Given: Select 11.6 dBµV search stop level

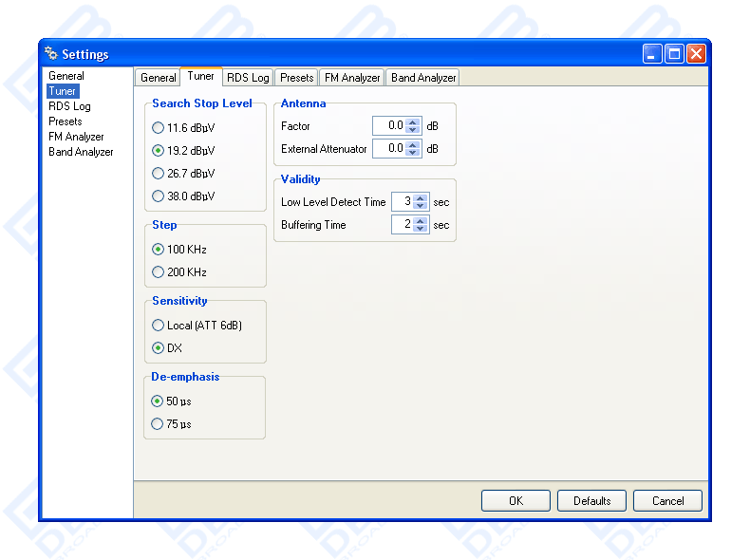Looking at the screenshot, I should click(158, 127).
